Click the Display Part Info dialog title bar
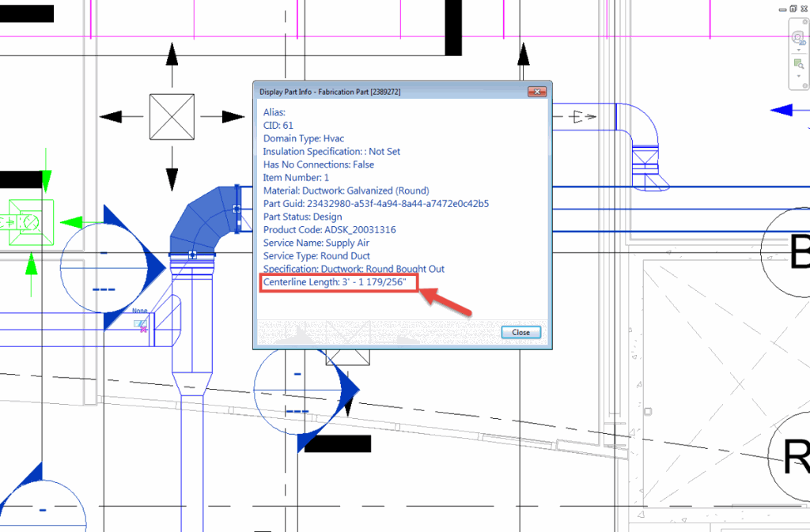This screenshot has height=532, width=810. 380,92
